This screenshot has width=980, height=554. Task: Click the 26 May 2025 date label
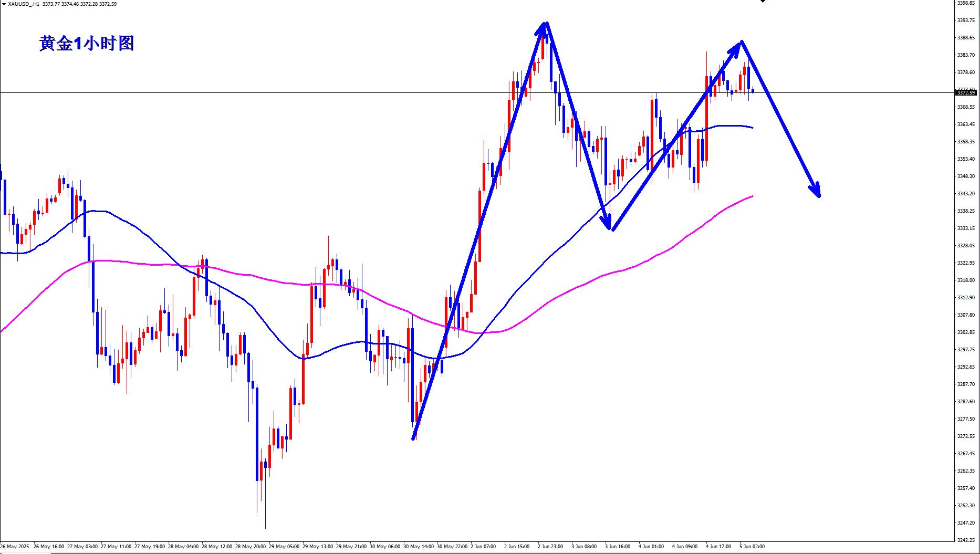tap(15, 547)
